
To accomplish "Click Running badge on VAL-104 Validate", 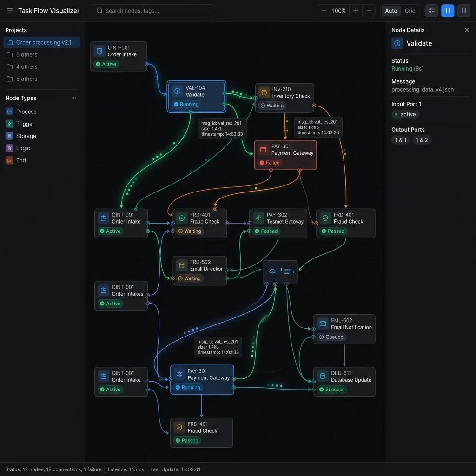I will tap(186, 105).
